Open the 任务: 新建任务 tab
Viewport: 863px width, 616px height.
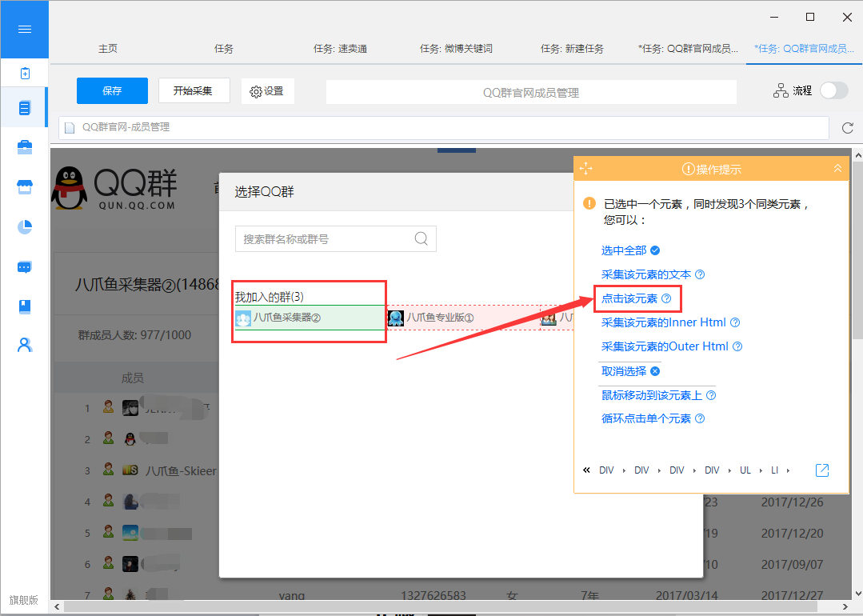(572, 49)
